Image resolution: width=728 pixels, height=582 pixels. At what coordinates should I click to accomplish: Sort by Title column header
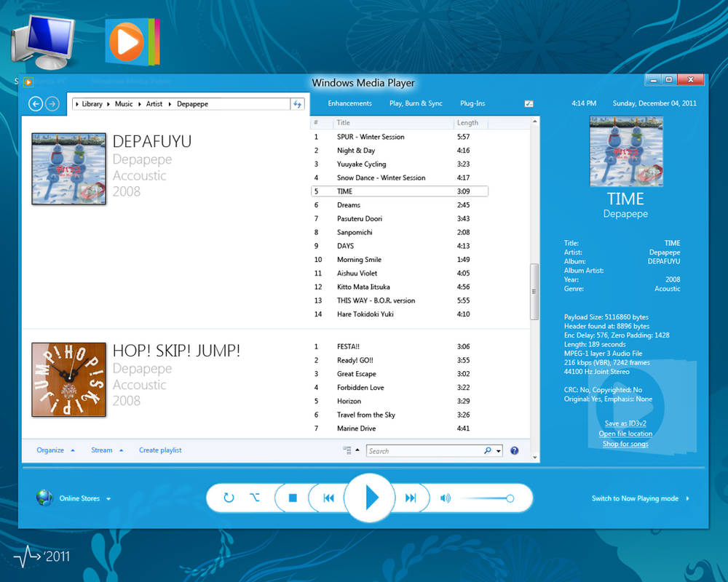pyautogui.click(x=393, y=122)
